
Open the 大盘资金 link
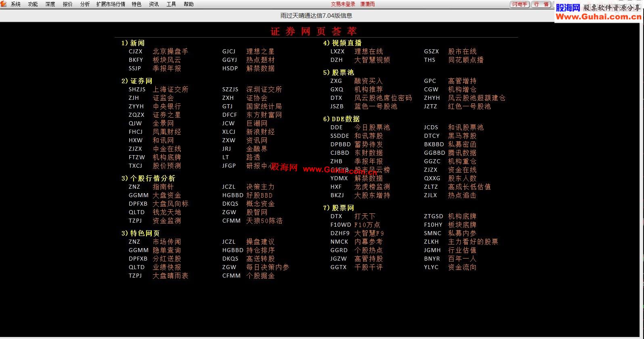coord(167,195)
